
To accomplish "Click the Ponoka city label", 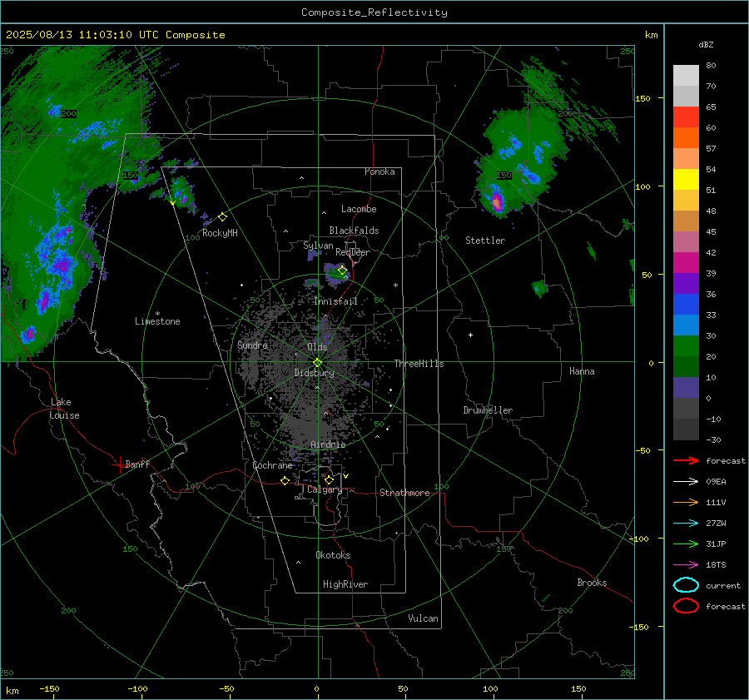I will [379, 171].
